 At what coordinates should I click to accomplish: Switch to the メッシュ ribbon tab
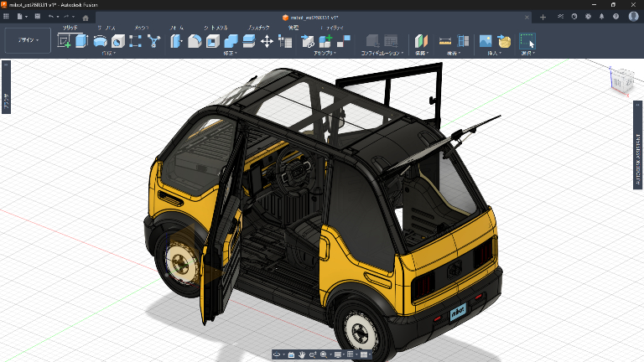[141, 28]
